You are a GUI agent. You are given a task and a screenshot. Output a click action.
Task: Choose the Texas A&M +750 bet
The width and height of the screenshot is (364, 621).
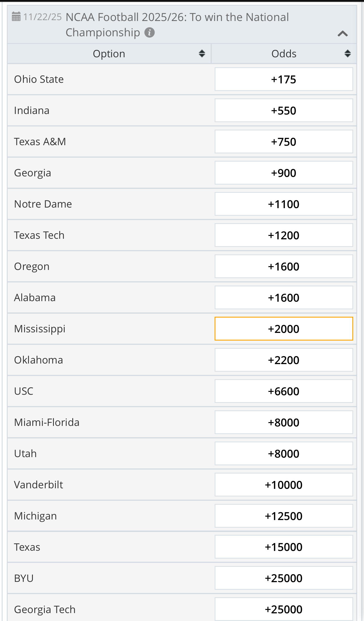(x=283, y=142)
